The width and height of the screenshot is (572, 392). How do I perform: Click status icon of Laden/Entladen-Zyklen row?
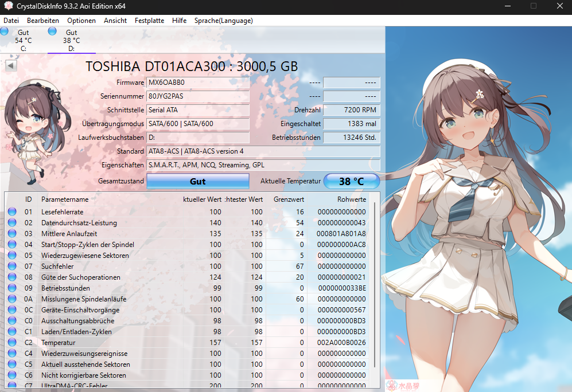12,331
